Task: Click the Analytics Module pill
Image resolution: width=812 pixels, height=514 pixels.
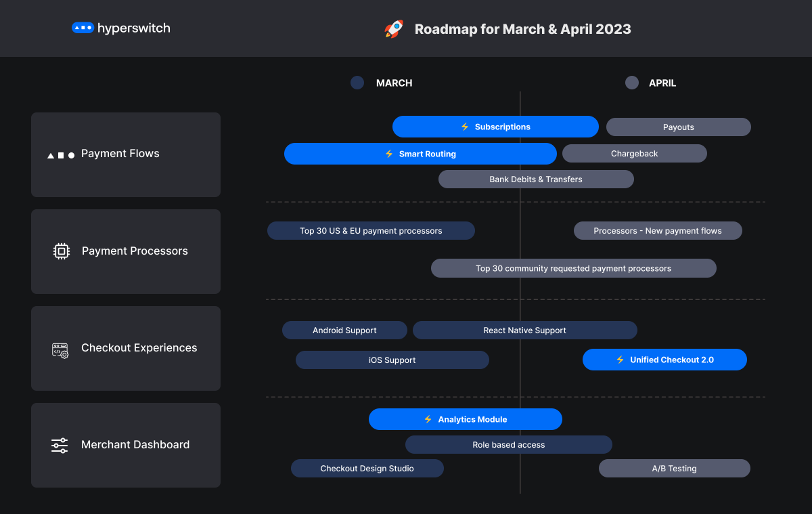Action: [466, 419]
